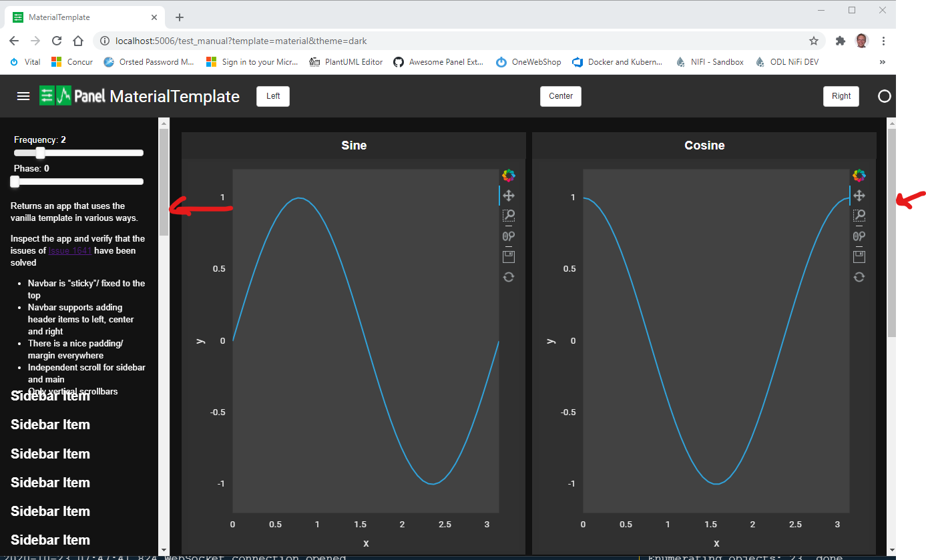This screenshot has width=926, height=560.
Task: Click the Bokeh logo on the Sine toolbar
Action: [509, 175]
